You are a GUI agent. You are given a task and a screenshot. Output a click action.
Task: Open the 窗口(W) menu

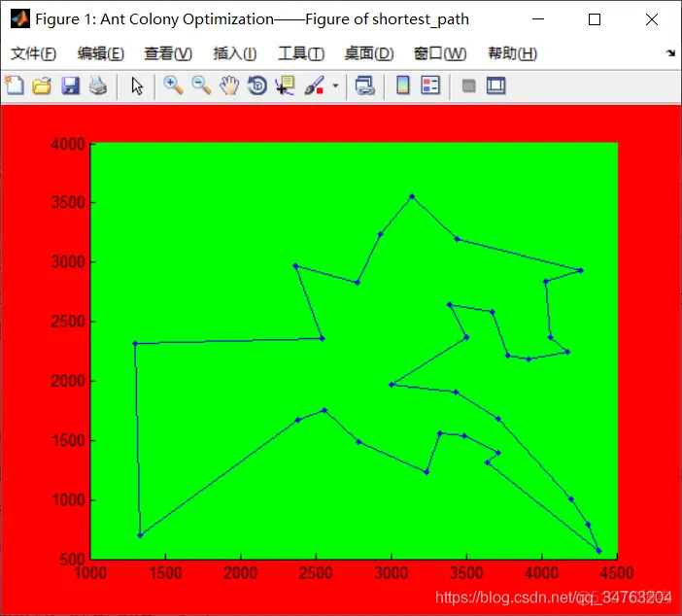tap(440, 53)
